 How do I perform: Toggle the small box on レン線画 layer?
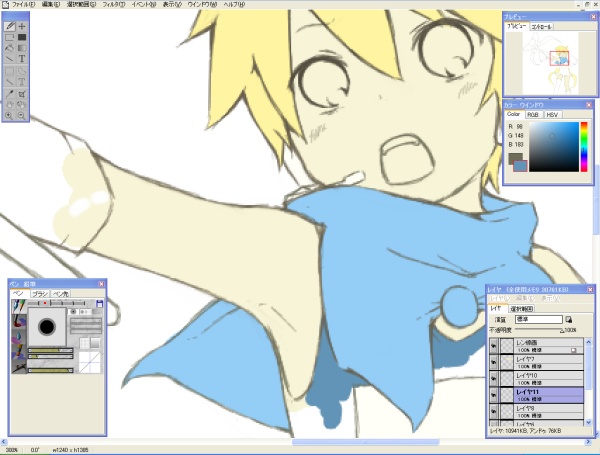click(574, 350)
